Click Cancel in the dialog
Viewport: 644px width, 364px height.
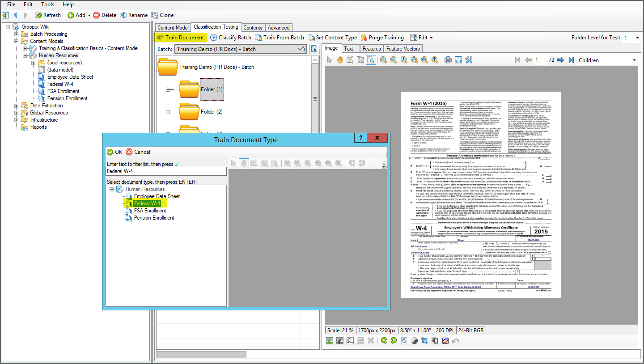coord(138,152)
